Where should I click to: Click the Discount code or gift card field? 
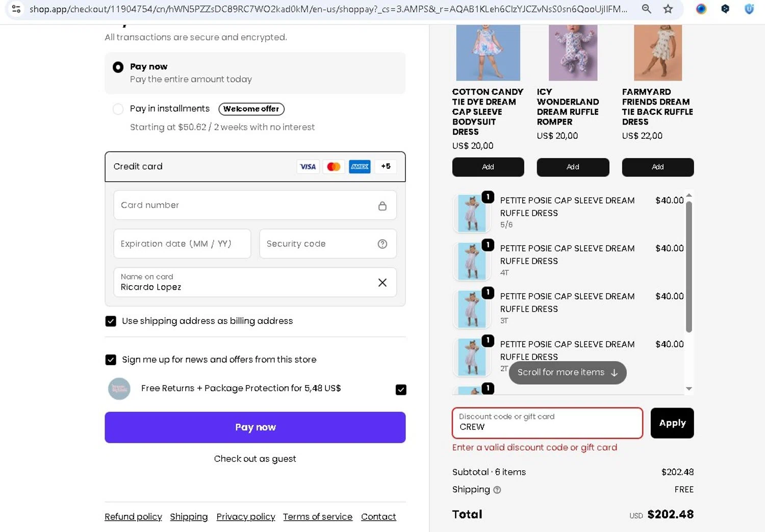(x=547, y=423)
